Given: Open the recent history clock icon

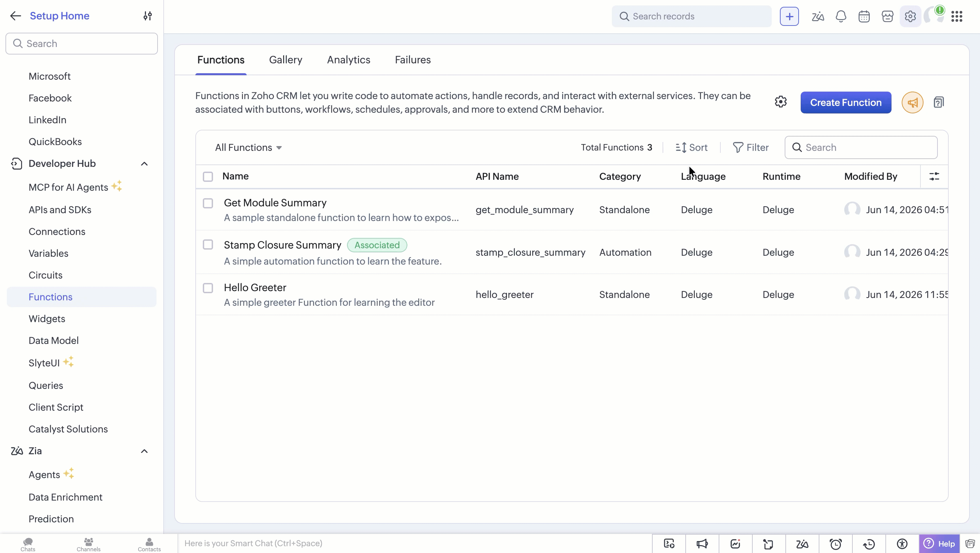Looking at the screenshot, I should coord(869,543).
